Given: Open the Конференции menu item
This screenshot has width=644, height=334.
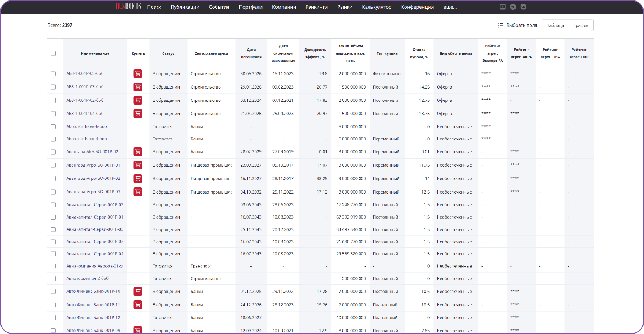Looking at the screenshot, I should coord(417,7).
